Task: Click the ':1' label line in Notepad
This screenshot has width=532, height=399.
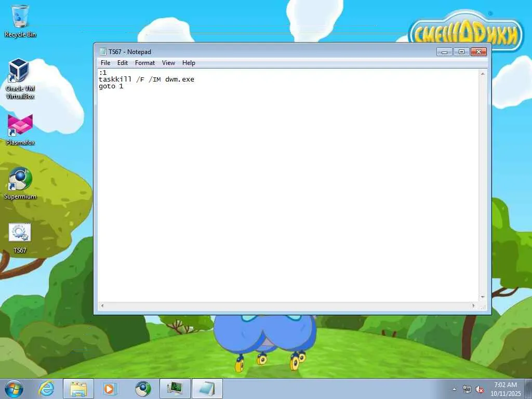Action: (x=103, y=73)
